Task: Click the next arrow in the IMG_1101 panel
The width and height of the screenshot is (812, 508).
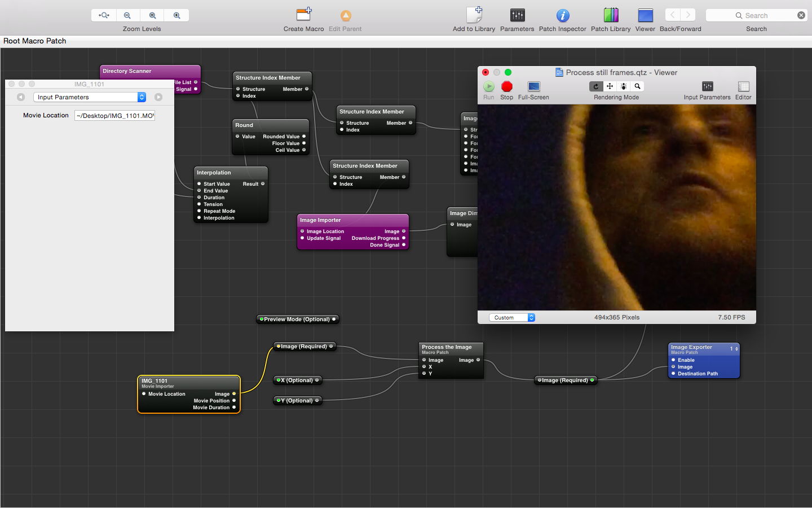Action: click(158, 97)
